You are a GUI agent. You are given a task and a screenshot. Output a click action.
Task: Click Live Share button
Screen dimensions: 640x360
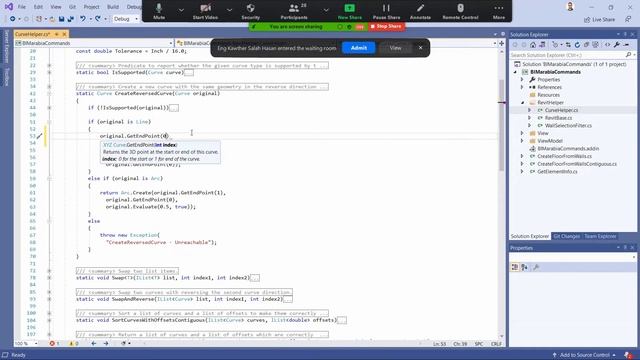point(599,19)
